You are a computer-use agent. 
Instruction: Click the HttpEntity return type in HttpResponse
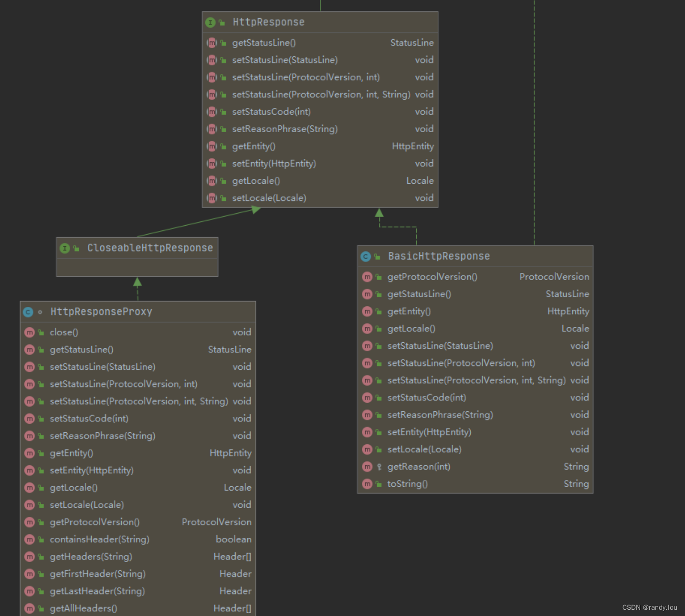point(413,146)
